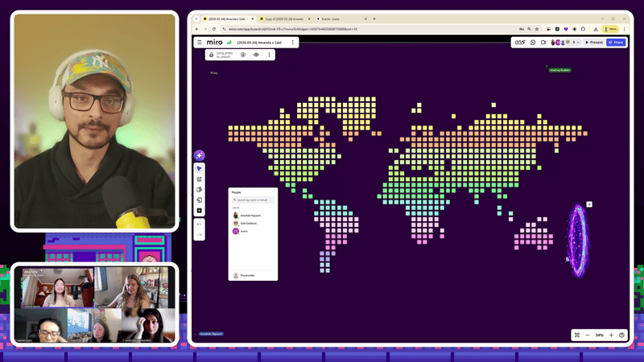The image size is (644, 362).
Task: Open the help question mark icon
Action: click(x=621, y=335)
